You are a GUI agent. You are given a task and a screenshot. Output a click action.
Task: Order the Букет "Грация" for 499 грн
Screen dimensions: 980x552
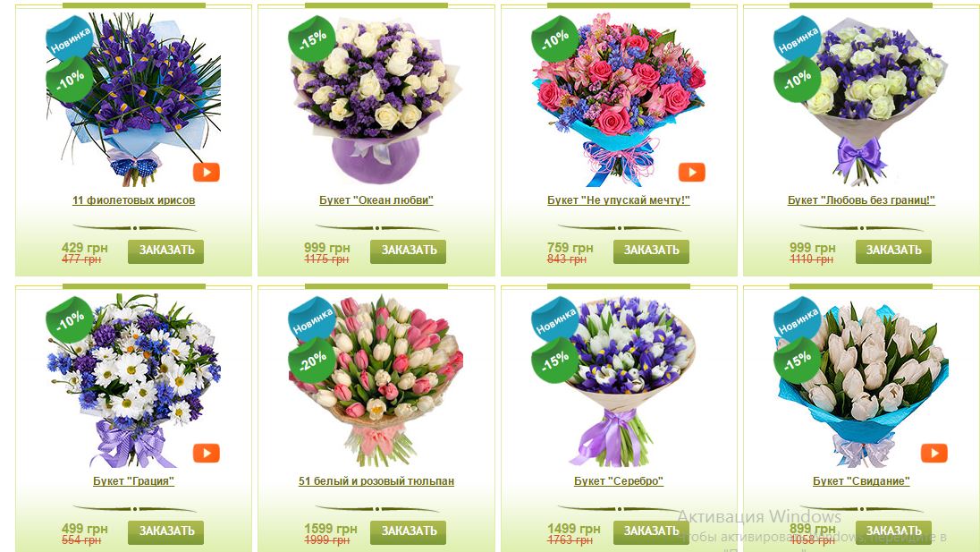click(x=166, y=531)
